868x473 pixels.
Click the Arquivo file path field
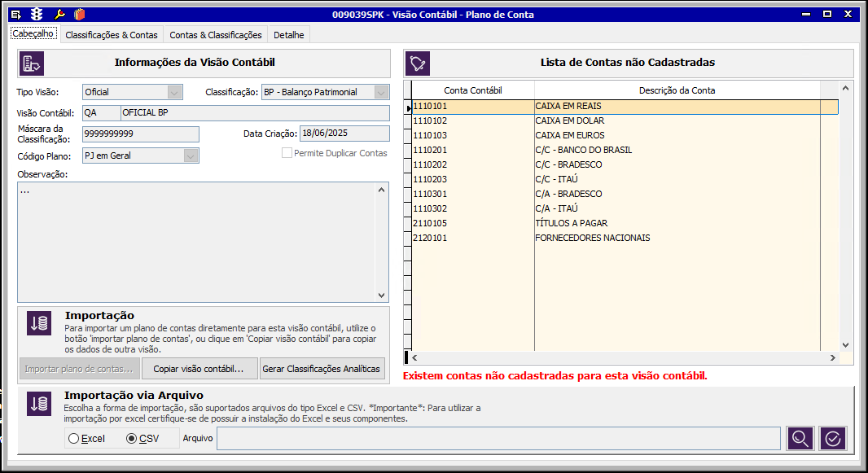[x=498, y=439]
